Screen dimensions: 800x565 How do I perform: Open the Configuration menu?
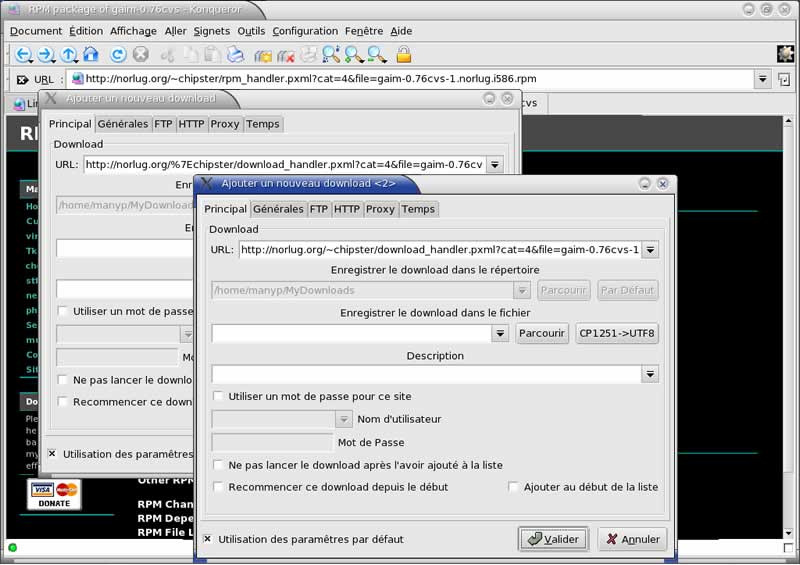click(x=305, y=31)
